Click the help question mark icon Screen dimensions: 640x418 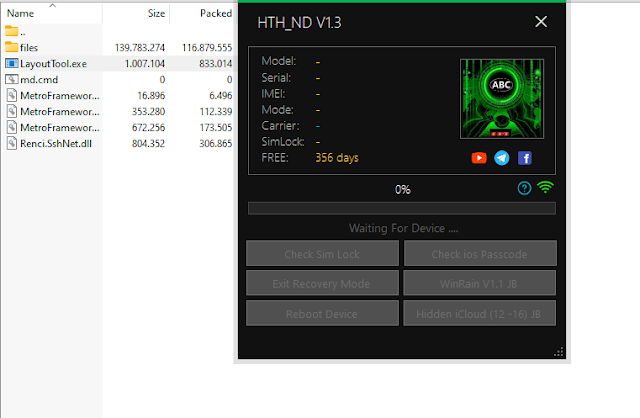coord(524,188)
